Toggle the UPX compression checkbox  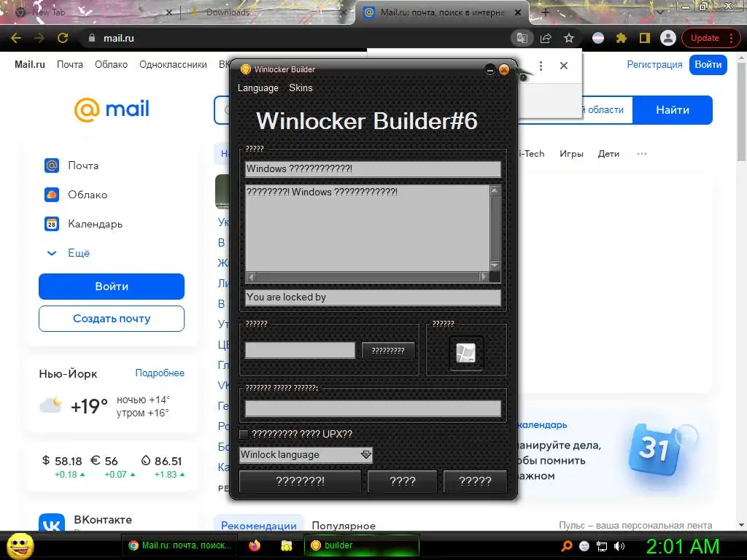click(x=244, y=435)
